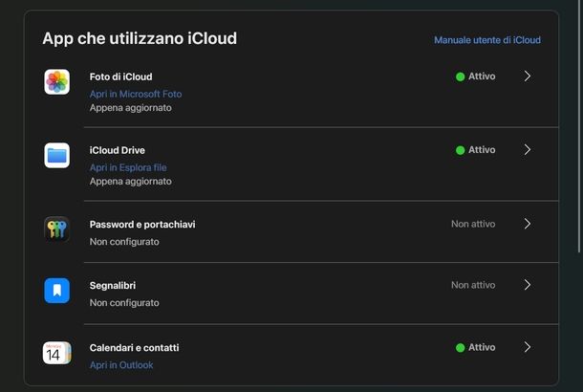Select Calendari e contatti title
583x392 pixels.
click(x=134, y=348)
